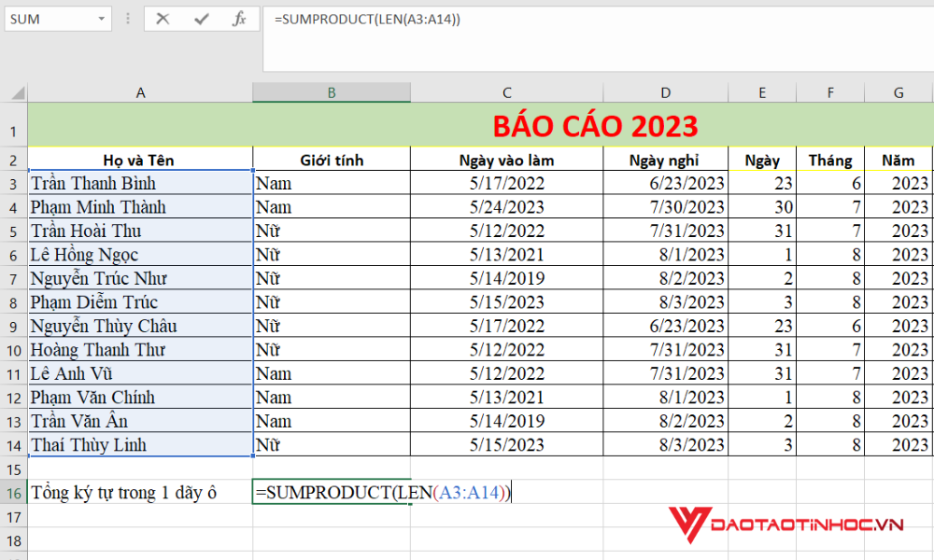Click the BÁO CÁO 2023 title cell
This screenshot has width=934, height=560.
598,124
